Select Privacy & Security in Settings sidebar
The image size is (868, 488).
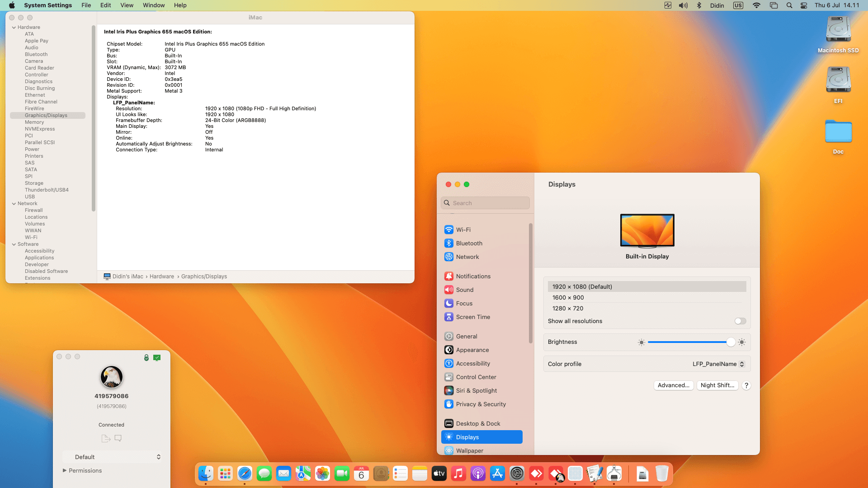(x=481, y=404)
